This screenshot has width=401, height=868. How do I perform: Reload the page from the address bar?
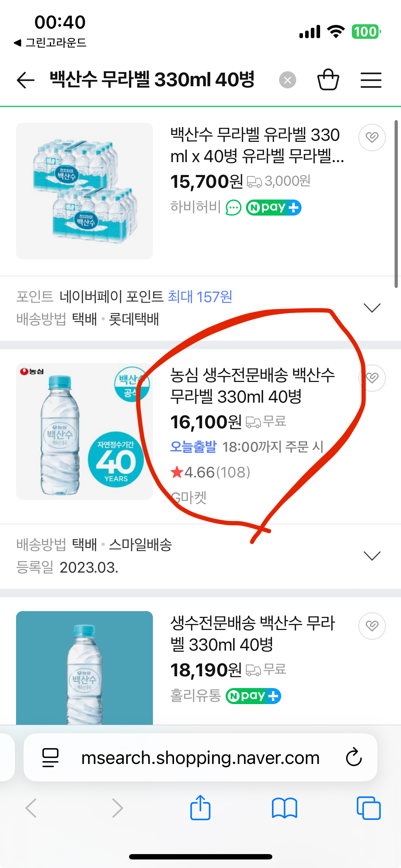click(354, 757)
